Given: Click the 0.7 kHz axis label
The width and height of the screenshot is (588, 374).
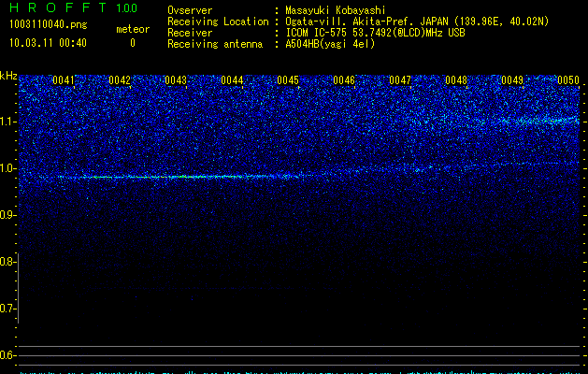Looking at the screenshot, I should point(7,309).
